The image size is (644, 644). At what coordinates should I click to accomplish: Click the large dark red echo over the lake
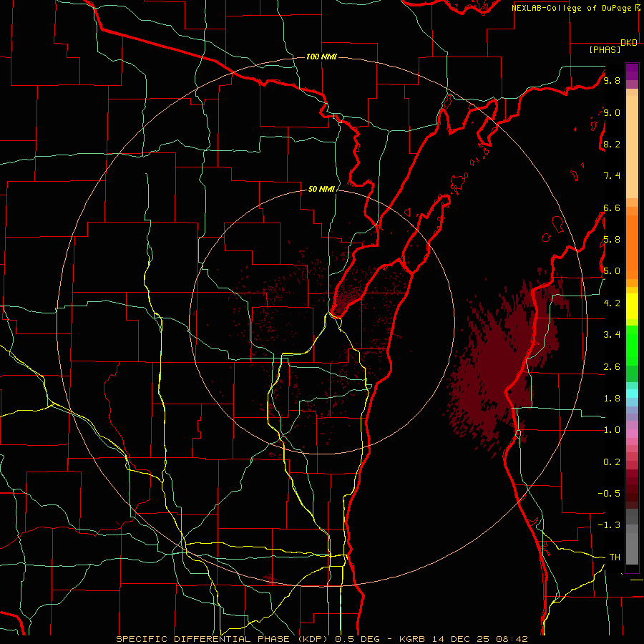coord(499,366)
